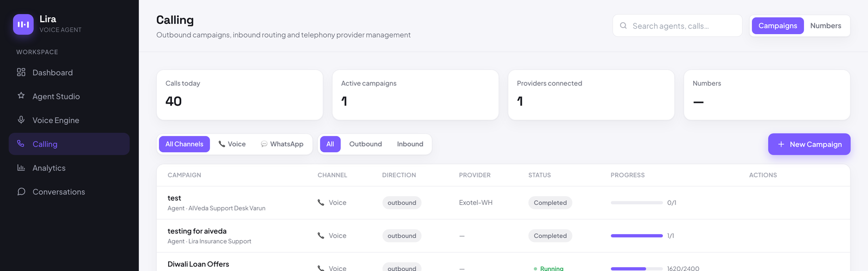Screen dimensions: 868x271
Task: Filter campaigns by WhatsApp channel
Action: tap(282, 144)
